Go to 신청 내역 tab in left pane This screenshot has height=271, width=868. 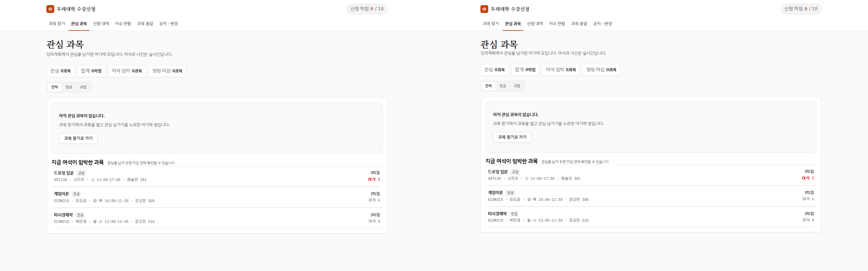[101, 23]
